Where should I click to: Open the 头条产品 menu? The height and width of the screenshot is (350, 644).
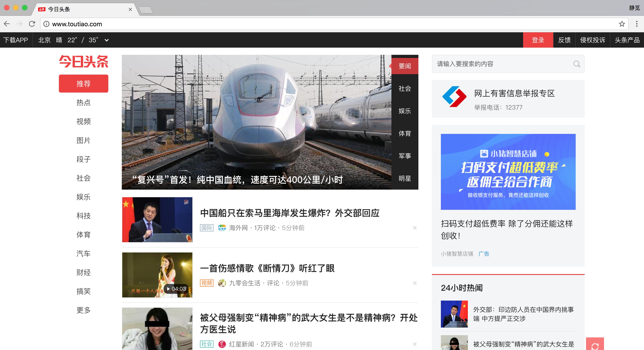tap(627, 40)
